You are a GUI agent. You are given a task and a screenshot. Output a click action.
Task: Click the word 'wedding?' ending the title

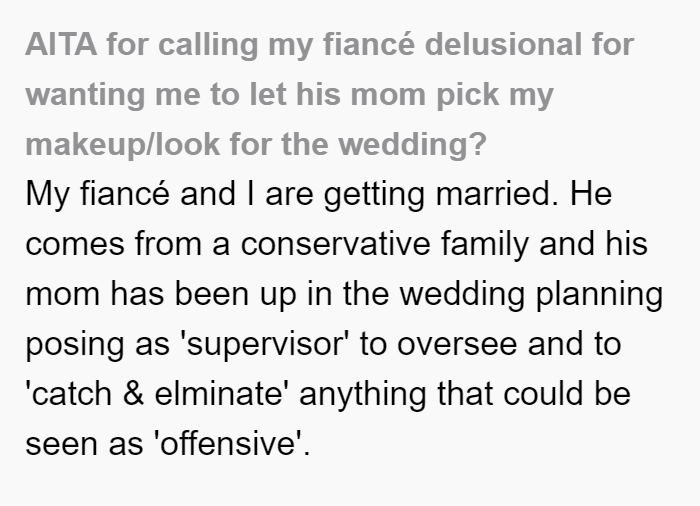click(412, 145)
